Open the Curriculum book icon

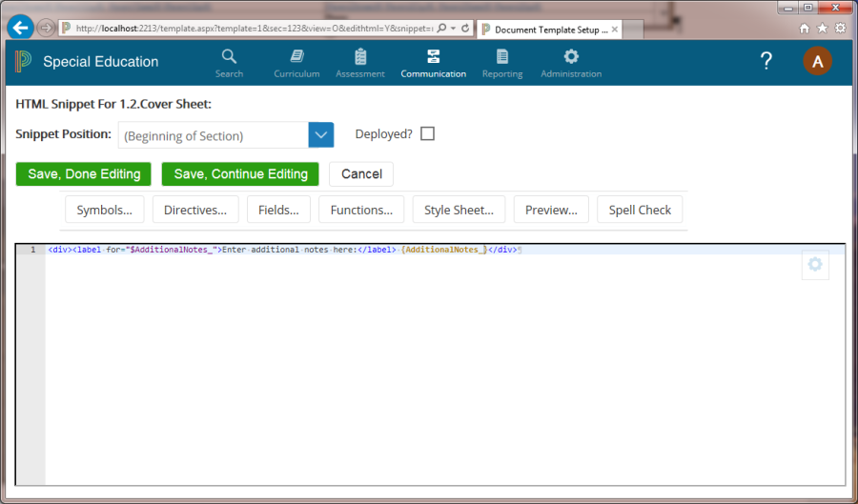pos(296,57)
